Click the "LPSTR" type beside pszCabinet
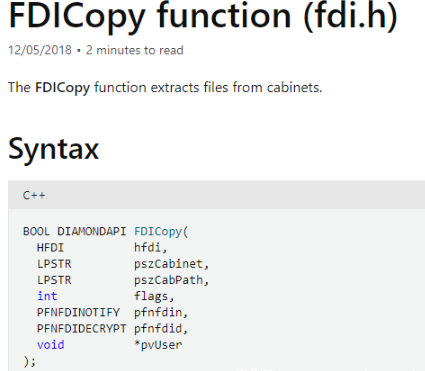 [54, 264]
